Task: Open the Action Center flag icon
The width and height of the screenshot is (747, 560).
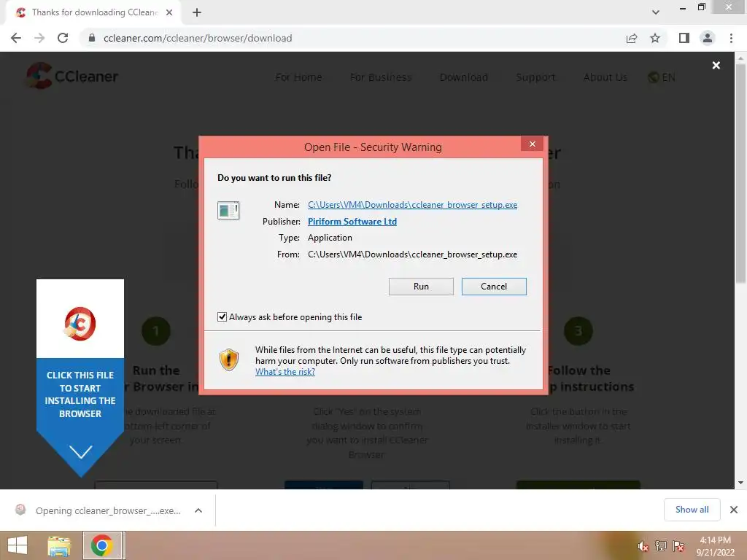Action: 678,546
